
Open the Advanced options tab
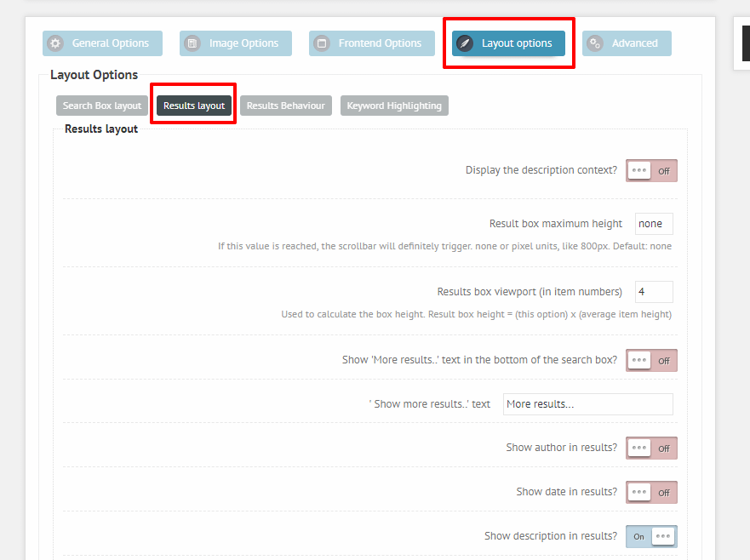click(x=627, y=43)
